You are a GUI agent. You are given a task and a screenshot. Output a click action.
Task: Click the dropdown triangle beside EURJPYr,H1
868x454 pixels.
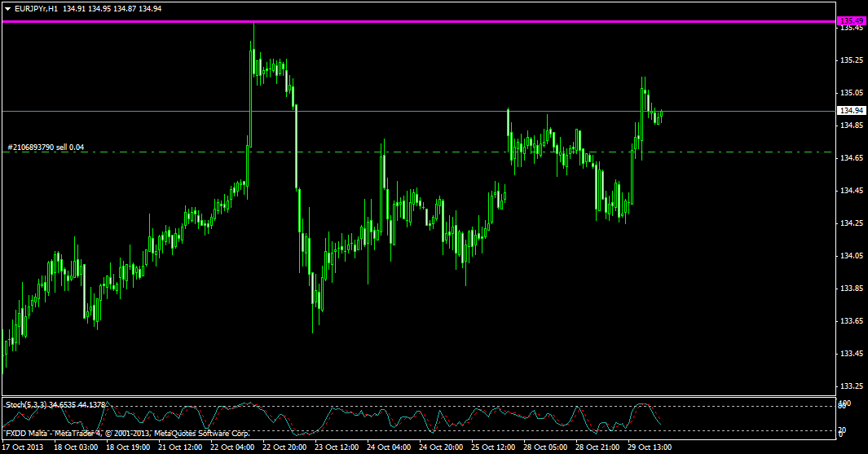7,8
